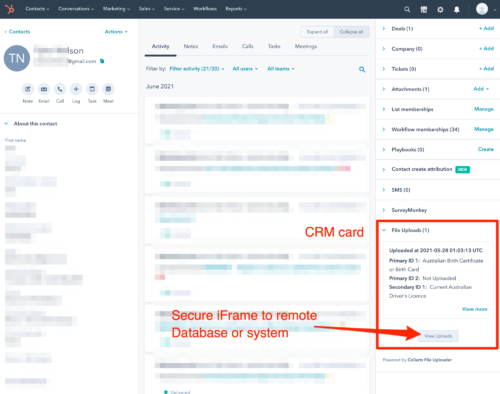Create a playbook via Create link
Viewport: 500px width, 394px height.
click(x=486, y=149)
